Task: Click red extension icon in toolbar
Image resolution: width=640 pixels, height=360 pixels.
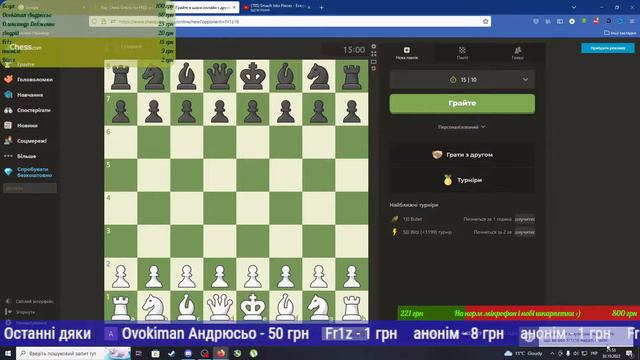Action: click(596, 21)
